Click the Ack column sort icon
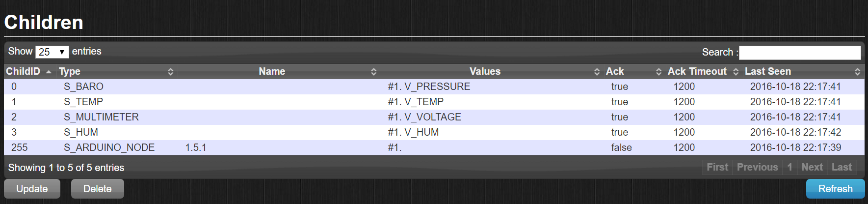Viewport: 868px width, 204px height. click(658, 72)
